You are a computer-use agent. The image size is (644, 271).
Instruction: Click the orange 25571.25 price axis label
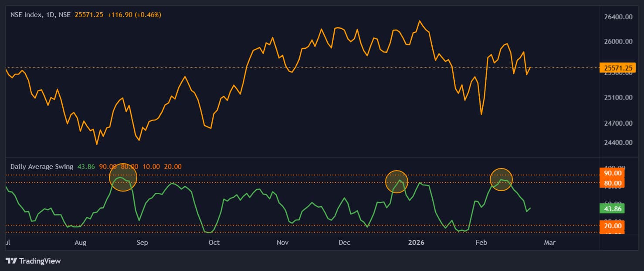pos(617,68)
